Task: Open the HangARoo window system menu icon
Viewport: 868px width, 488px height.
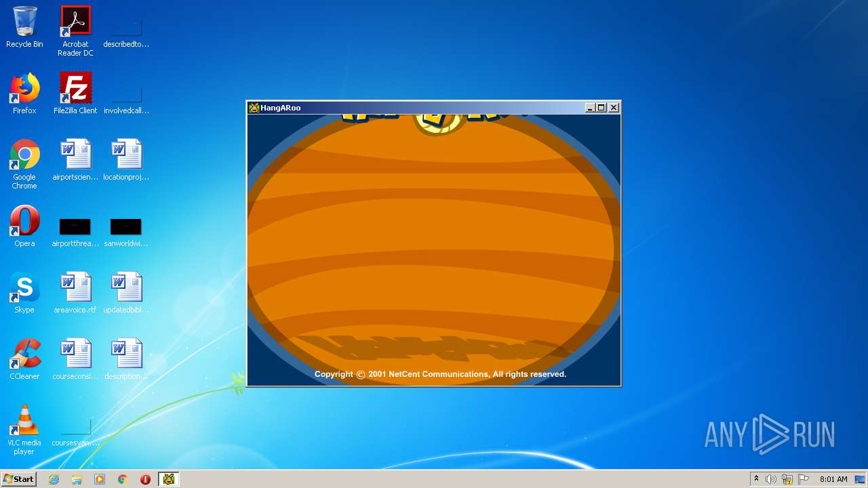Action: (254, 108)
